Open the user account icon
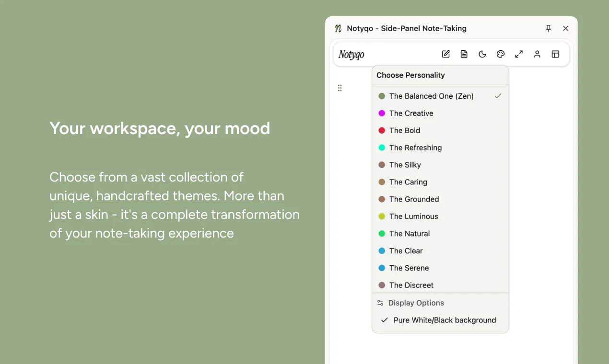Screen dimensions: 609x364 coord(537,54)
